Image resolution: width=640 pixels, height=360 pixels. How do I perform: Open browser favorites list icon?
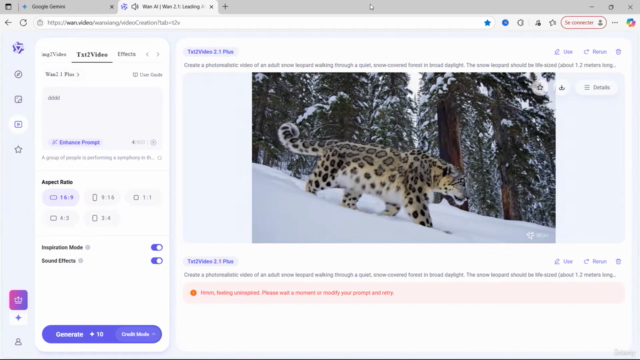click(x=553, y=23)
